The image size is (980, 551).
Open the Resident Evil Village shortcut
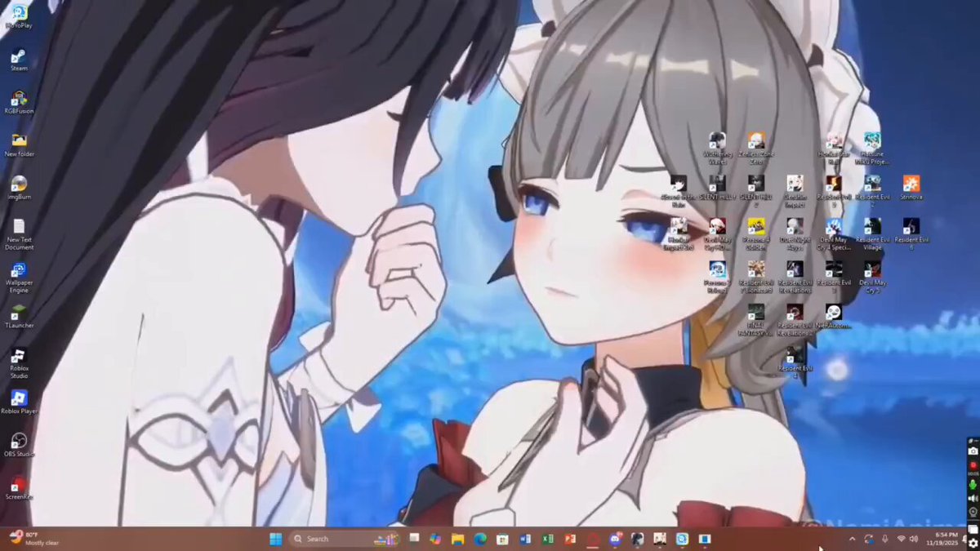pos(872,227)
